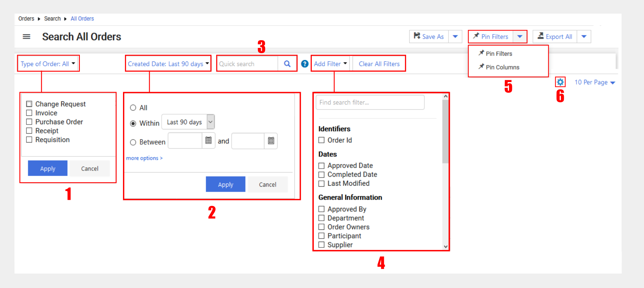
Task: Choose Pin Filters from dropdown menu
Action: pos(498,54)
